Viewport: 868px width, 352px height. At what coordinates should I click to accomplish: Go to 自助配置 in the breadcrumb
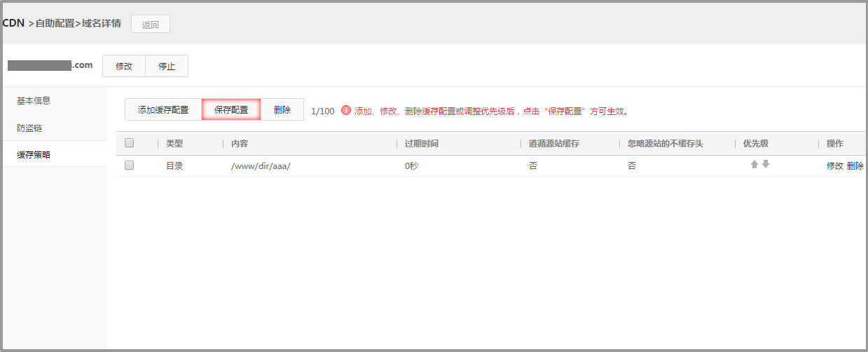pyautogui.click(x=55, y=23)
